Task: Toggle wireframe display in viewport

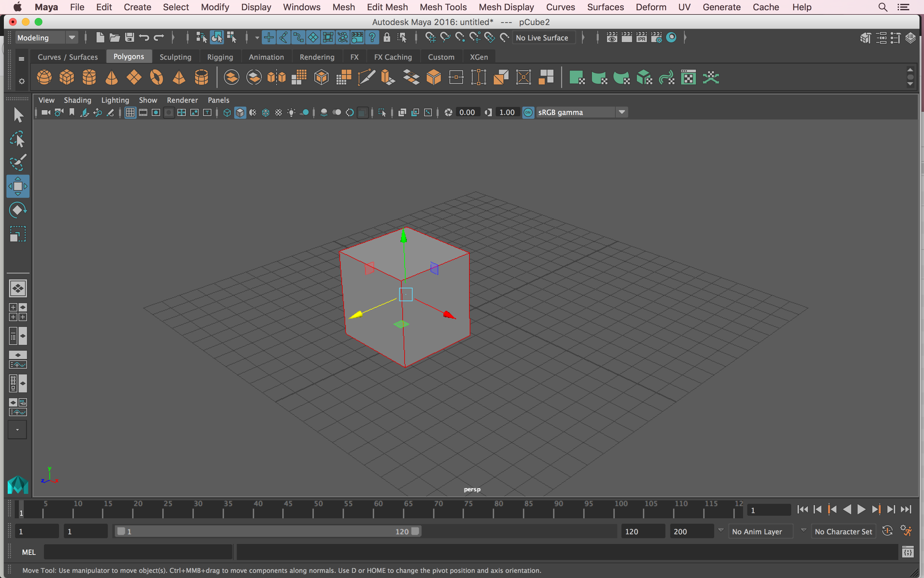Action: click(x=227, y=112)
